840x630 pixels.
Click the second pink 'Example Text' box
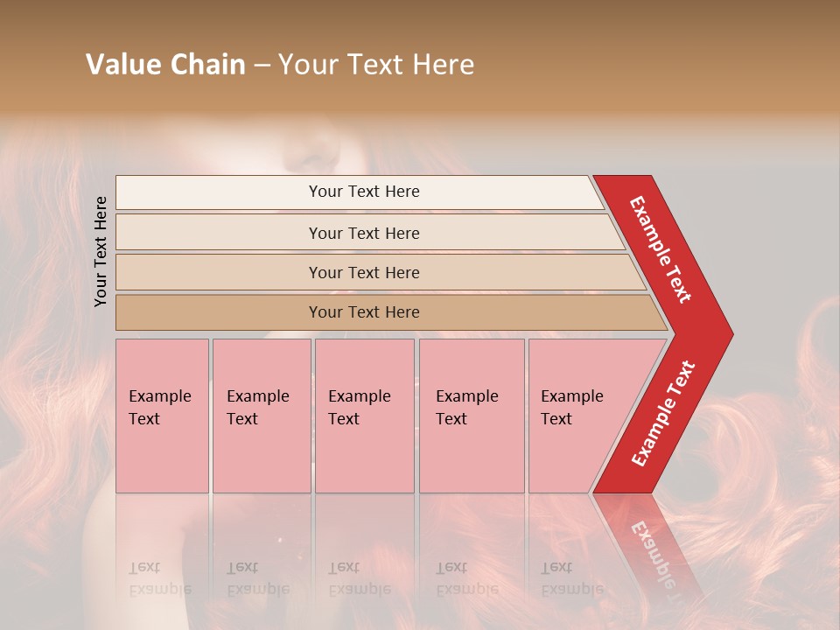(262, 416)
